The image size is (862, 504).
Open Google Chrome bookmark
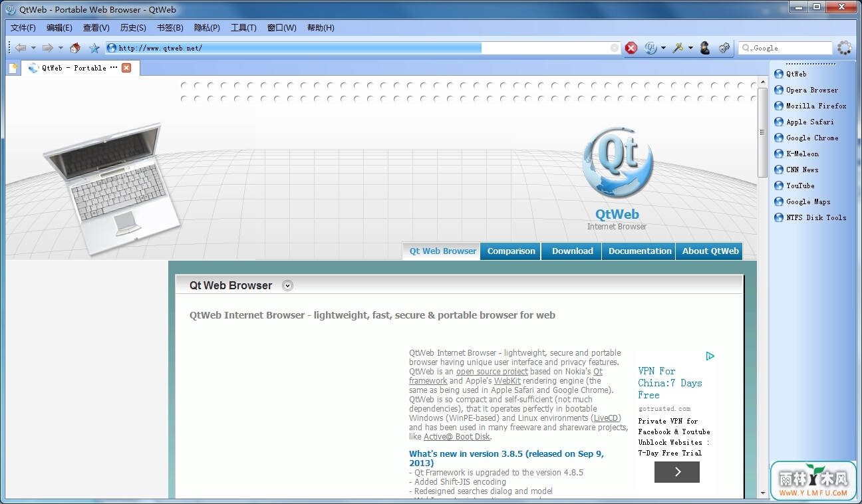click(806, 138)
